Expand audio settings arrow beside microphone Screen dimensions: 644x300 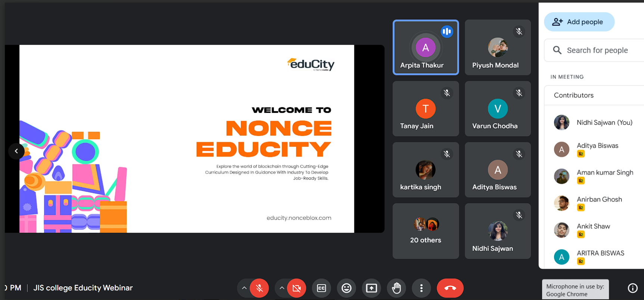[x=244, y=288]
